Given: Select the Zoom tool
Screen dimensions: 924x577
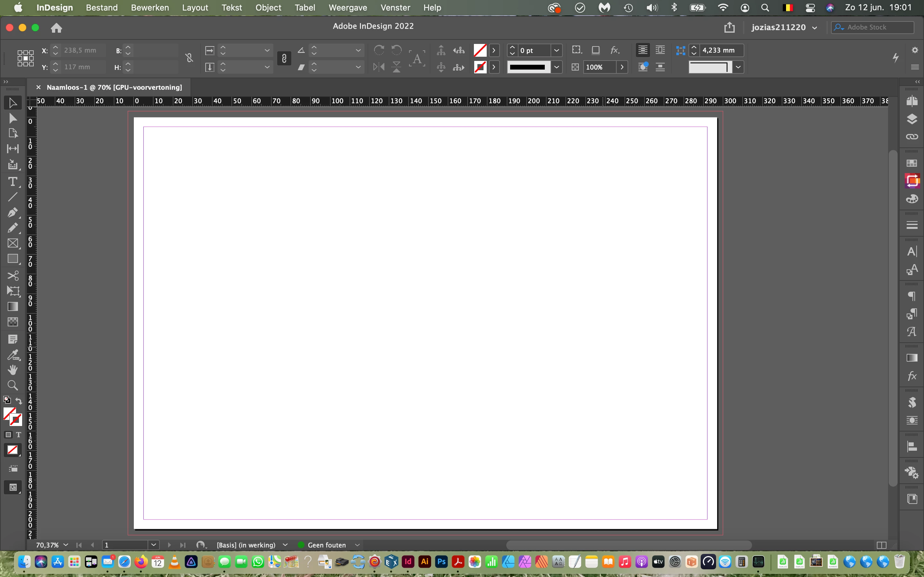Looking at the screenshot, I should pos(13,385).
